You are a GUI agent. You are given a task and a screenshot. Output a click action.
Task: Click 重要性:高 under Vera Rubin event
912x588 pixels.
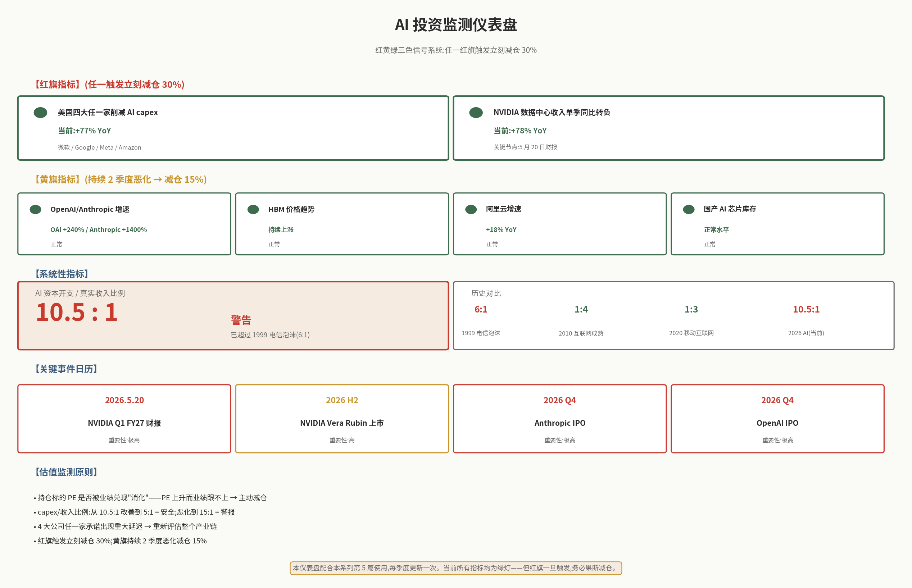342,440
